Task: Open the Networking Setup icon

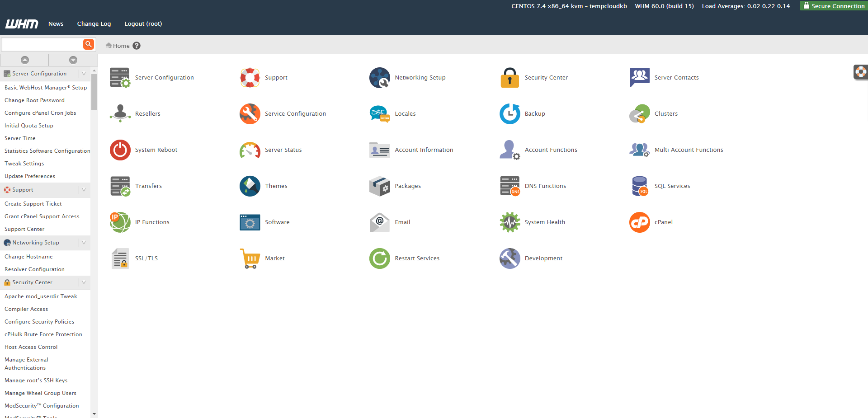Action: [380, 78]
